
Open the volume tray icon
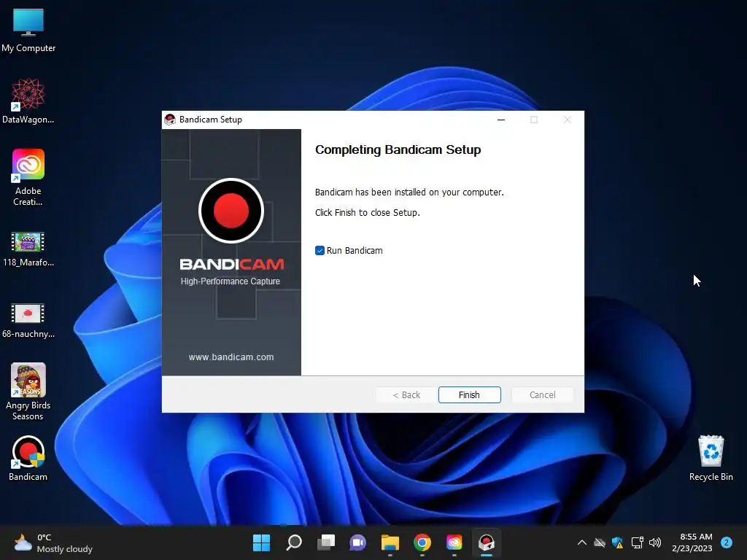[x=655, y=542]
